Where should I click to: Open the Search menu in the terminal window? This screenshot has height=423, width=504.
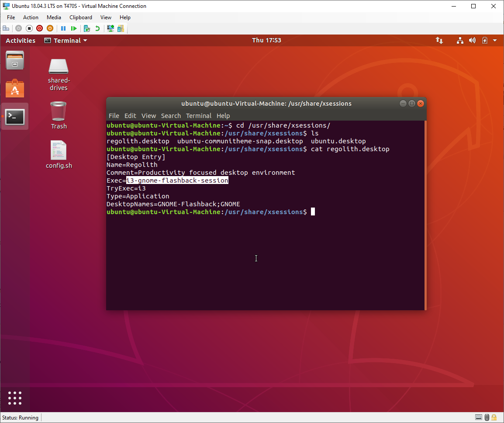click(x=171, y=115)
